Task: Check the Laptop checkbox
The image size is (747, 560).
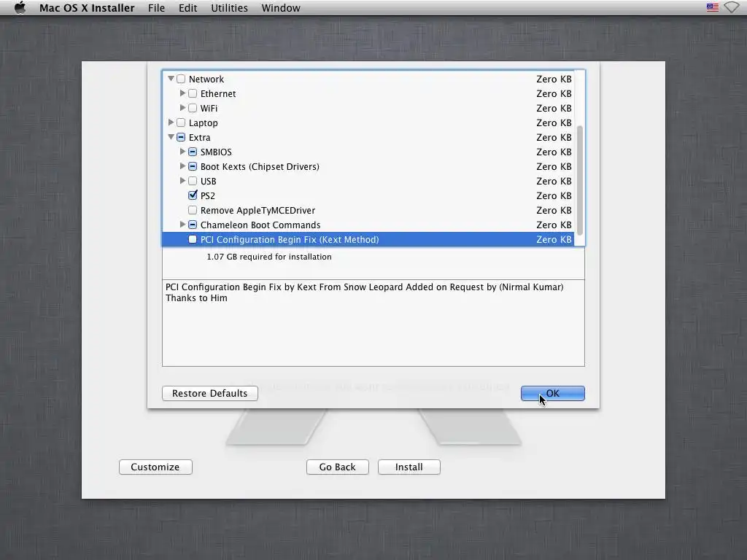Action: (x=181, y=122)
